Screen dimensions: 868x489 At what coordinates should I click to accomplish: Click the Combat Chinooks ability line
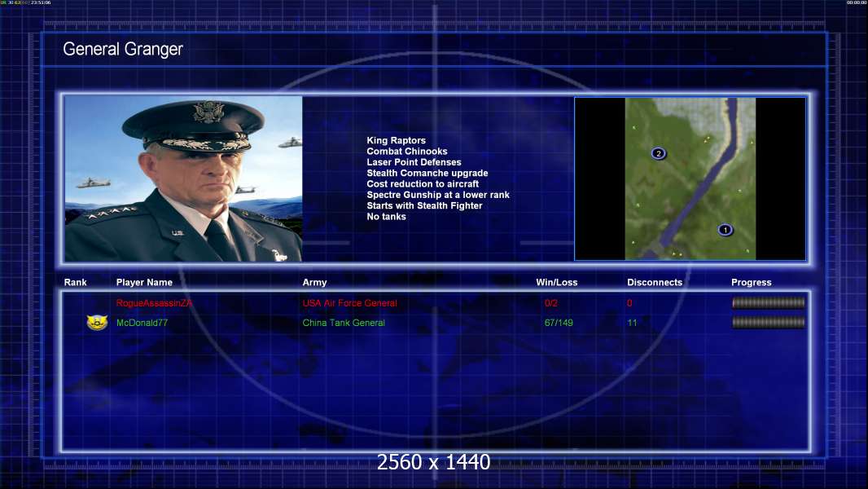[407, 152]
